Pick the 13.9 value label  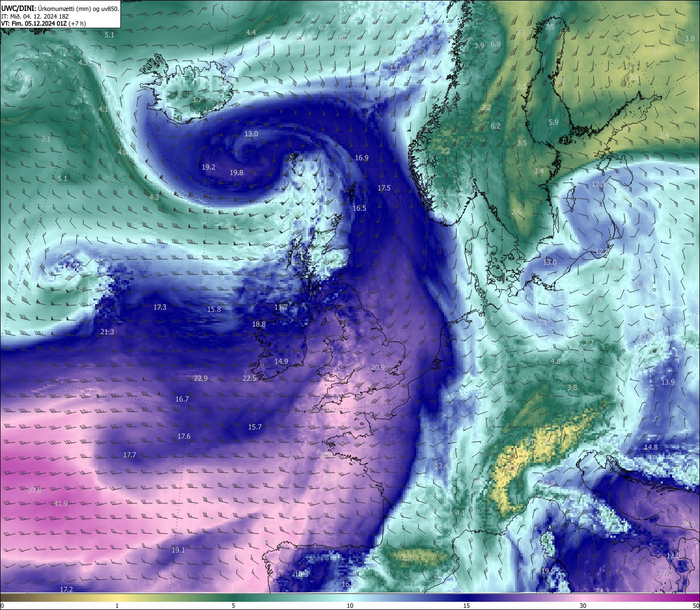pos(668,382)
